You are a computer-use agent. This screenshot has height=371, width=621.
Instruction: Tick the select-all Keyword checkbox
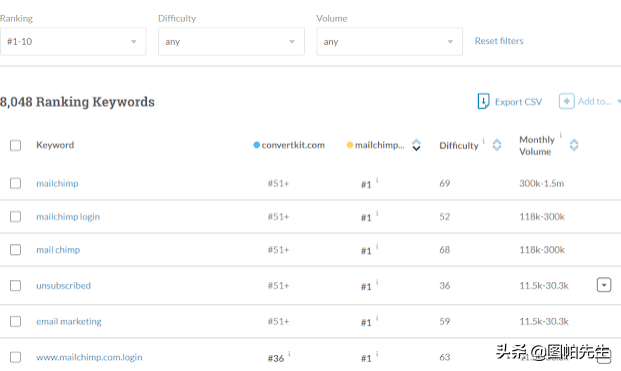(x=15, y=145)
